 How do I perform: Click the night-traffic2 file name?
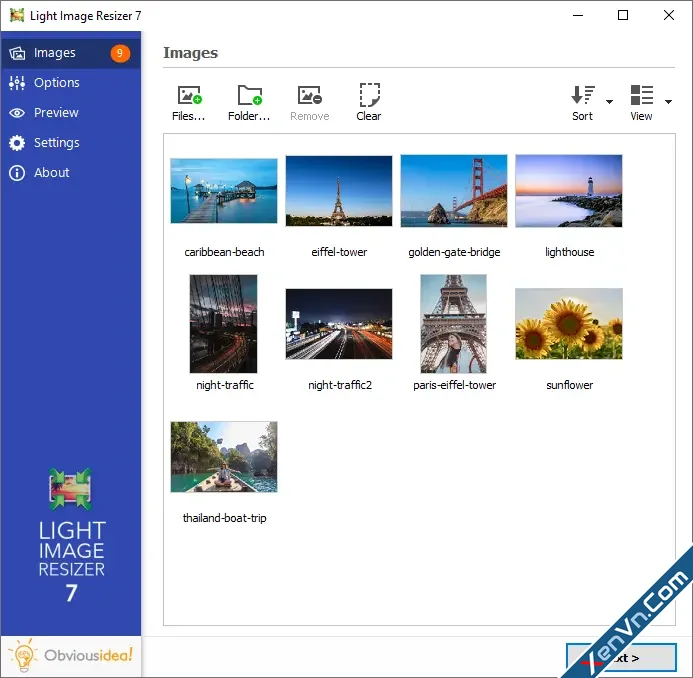click(x=340, y=385)
